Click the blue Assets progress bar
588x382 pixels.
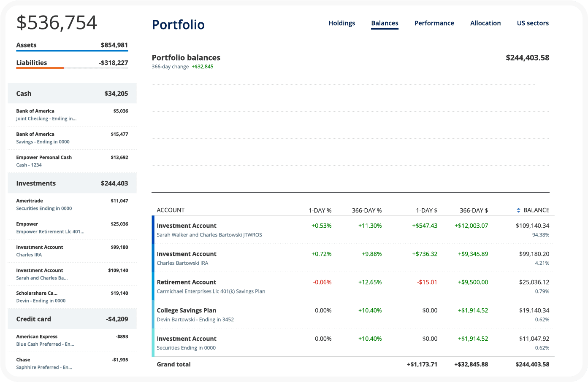click(x=72, y=51)
